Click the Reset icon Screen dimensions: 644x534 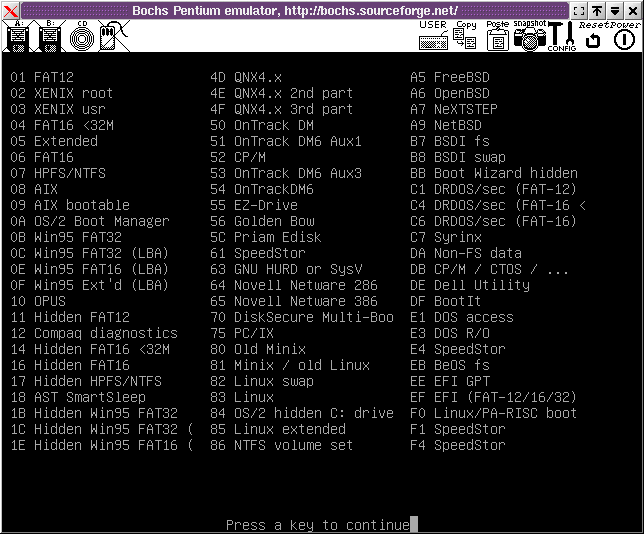coord(593,38)
